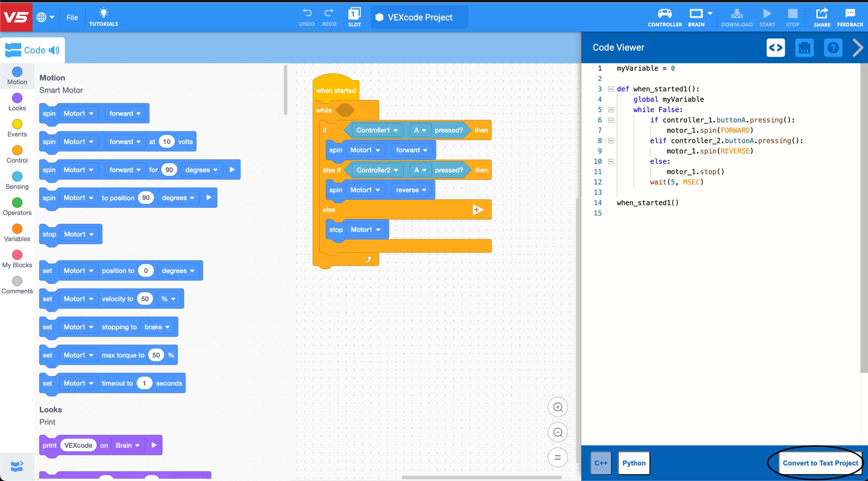Viewport: 868px width, 481px height.
Task: Click the velocity value field showing 50
Action: (145, 299)
